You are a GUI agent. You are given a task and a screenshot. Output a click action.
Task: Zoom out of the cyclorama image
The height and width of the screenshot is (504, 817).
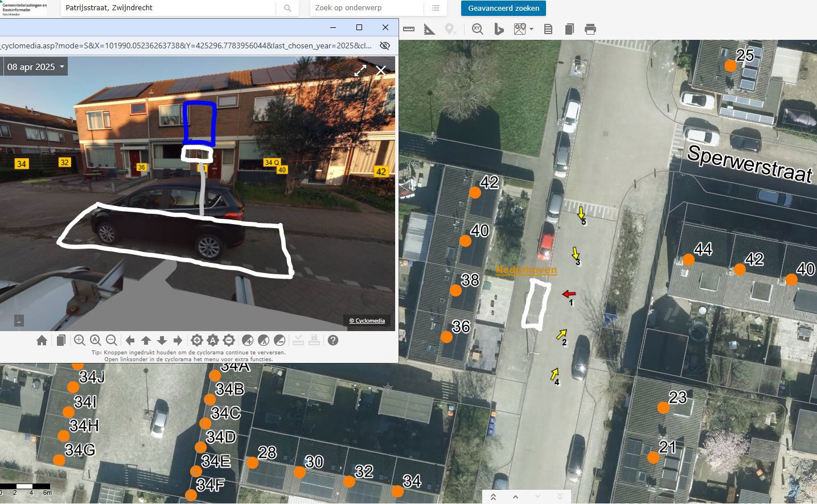click(112, 340)
